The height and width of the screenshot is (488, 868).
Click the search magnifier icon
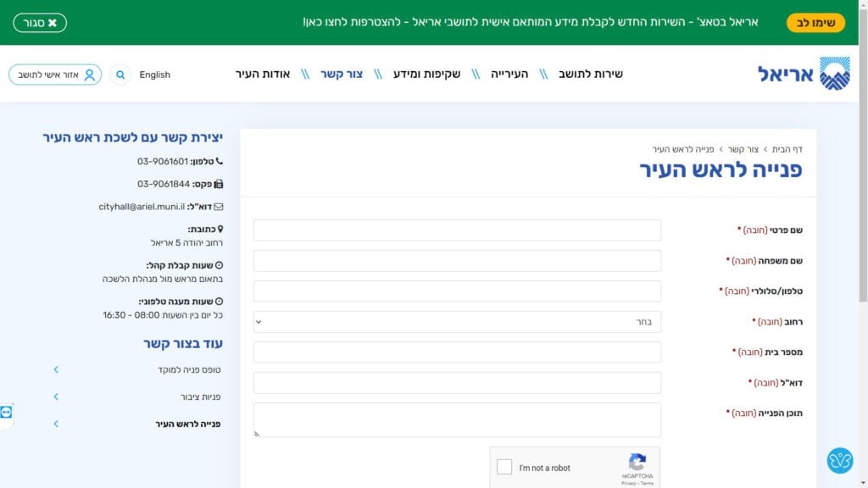click(120, 75)
